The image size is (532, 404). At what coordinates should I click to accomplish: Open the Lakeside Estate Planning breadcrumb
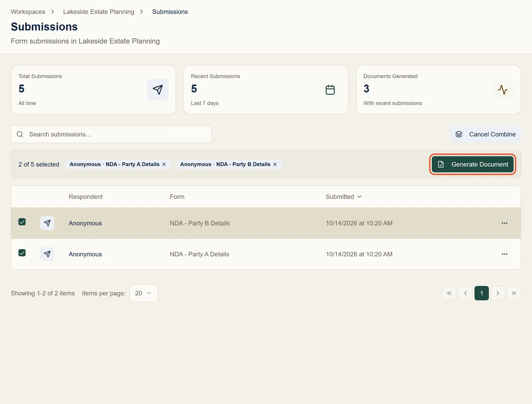[x=98, y=12]
